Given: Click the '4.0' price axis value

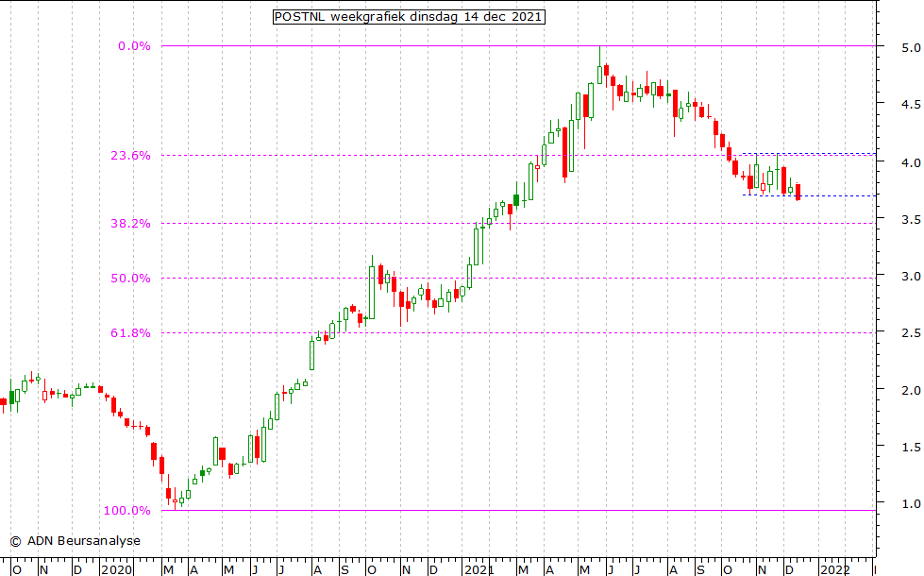Looking at the screenshot, I should coord(911,162).
